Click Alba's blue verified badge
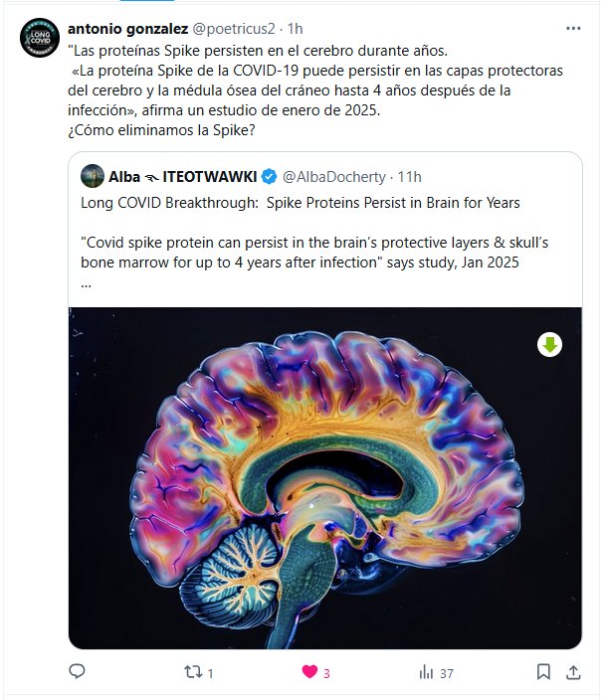 tap(269, 177)
